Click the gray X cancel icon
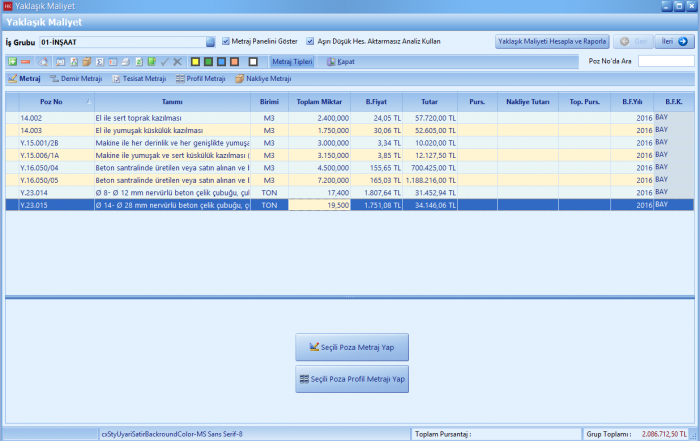 tap(177, 61)
